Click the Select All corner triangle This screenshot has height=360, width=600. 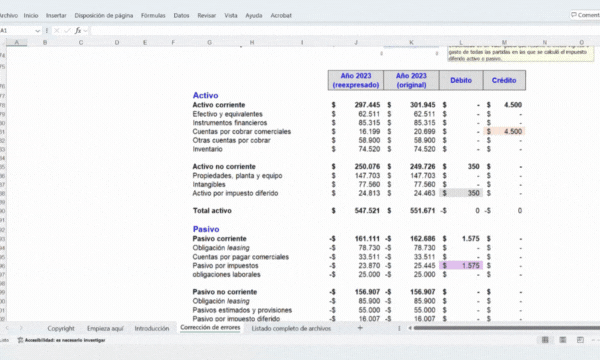pos(3,42)
